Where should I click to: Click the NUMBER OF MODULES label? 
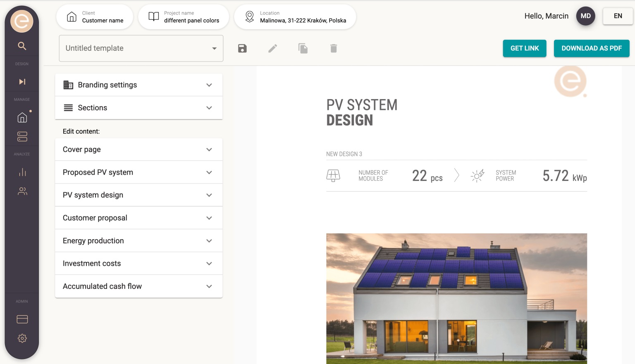coord(373,176)
